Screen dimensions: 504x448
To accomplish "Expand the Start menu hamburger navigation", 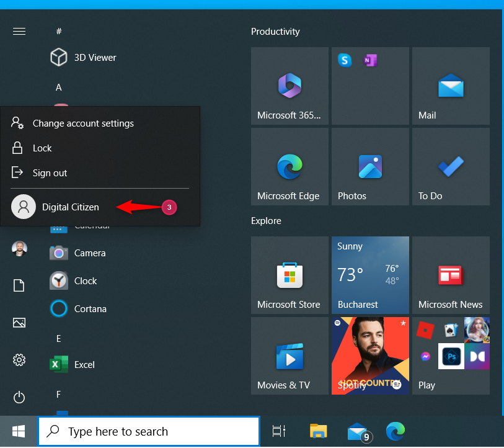I will pos(19,31).
